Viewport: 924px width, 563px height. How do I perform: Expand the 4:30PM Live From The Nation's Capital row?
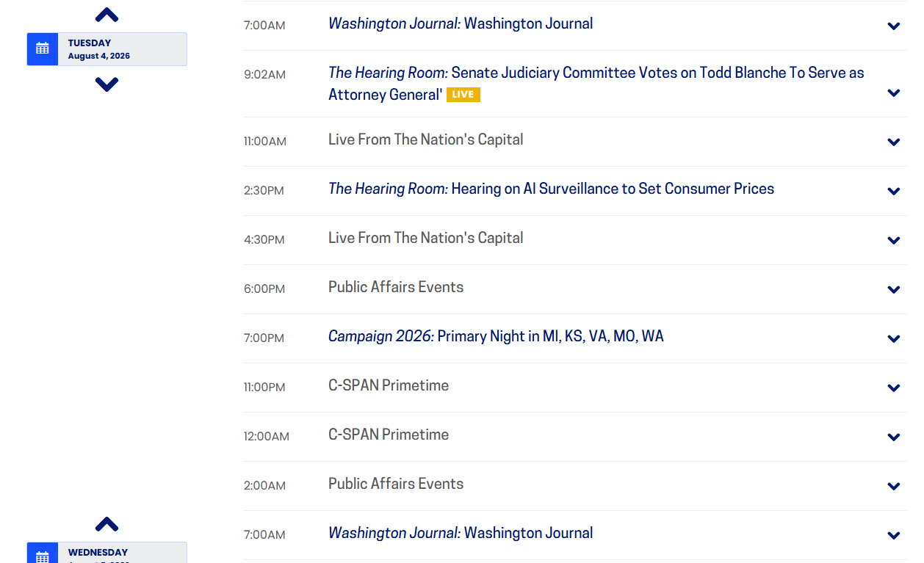click(x=894, y=241)
